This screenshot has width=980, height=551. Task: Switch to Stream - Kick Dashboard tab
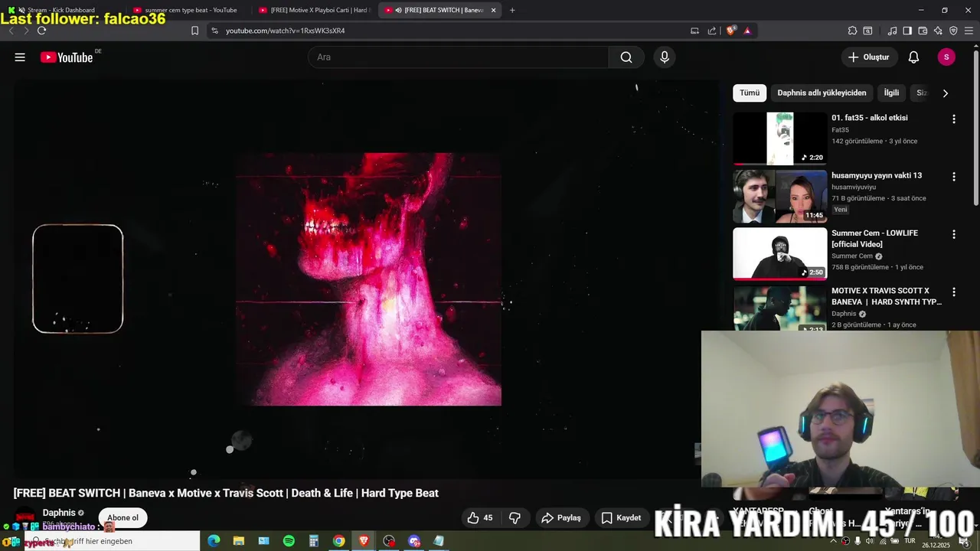click(61, 10)
